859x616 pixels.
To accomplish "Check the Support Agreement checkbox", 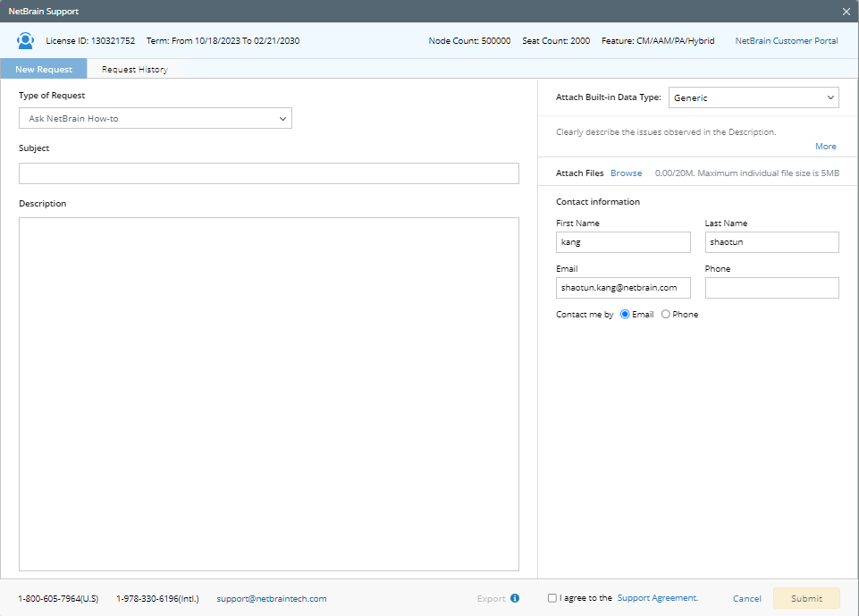I will point(552,598).
